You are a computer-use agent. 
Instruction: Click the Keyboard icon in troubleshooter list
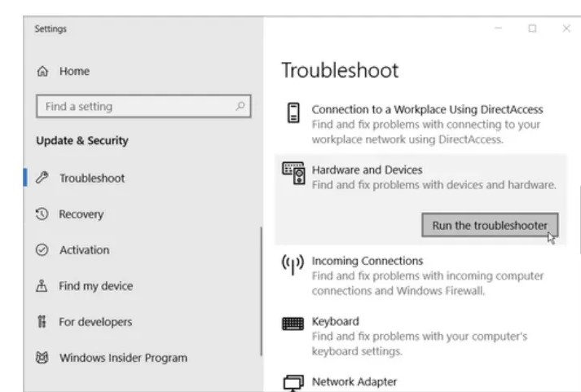point(293,324)
